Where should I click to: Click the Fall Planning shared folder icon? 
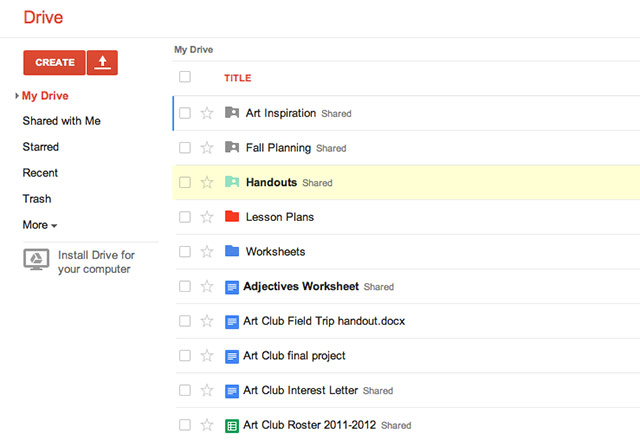(x=232, y=148)
